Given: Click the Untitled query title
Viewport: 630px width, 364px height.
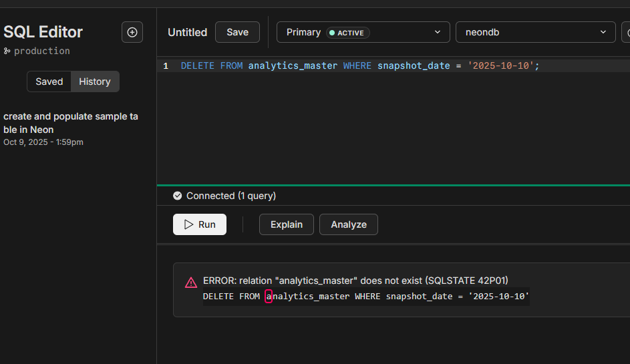Looking at the screenshot, I should 187,32.
